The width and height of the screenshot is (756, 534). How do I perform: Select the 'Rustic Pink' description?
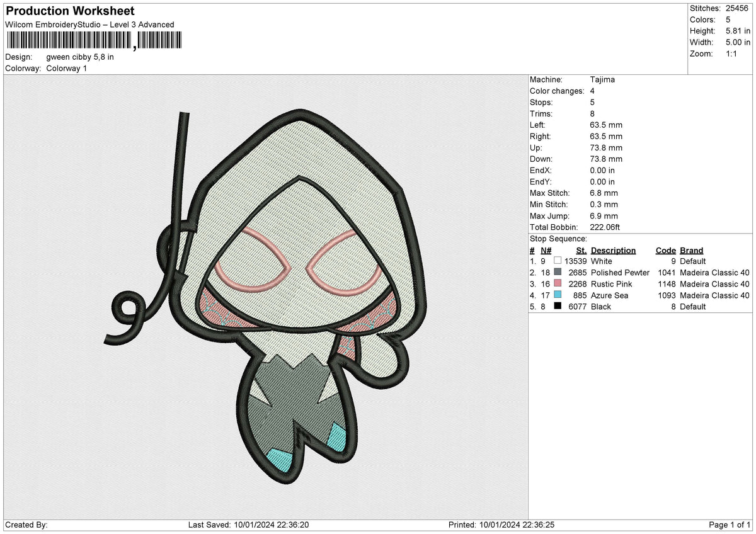point(611,284)
